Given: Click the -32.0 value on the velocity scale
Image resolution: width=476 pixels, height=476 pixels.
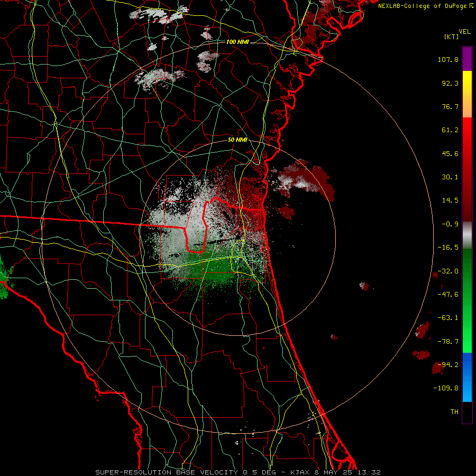Looking at the screenshot, I should 448,271.
